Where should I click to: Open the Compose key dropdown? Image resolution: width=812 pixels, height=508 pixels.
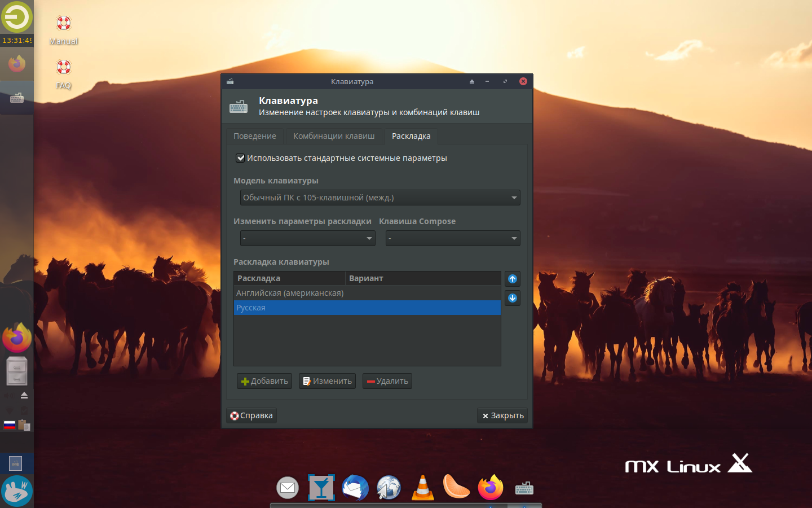453,238
